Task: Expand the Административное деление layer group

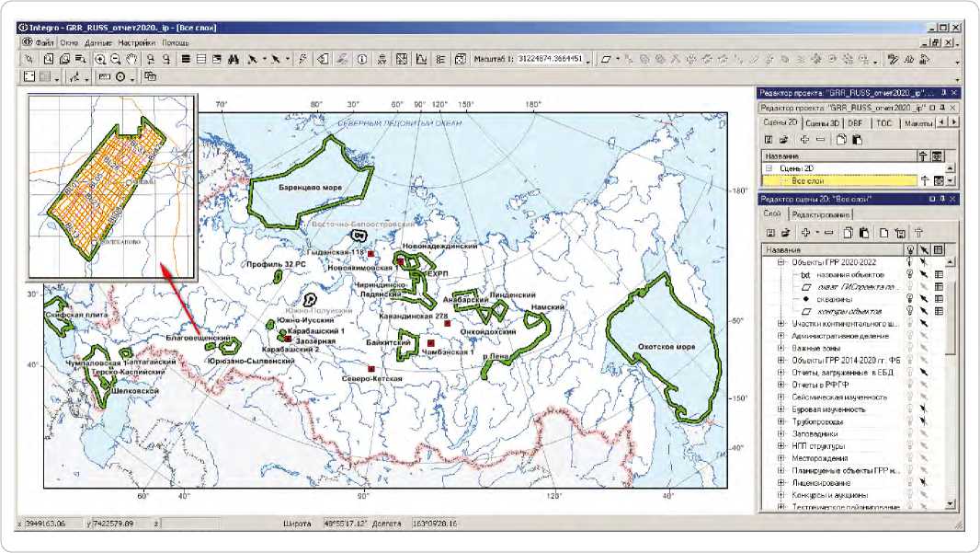Action: [x=781, y=336]
